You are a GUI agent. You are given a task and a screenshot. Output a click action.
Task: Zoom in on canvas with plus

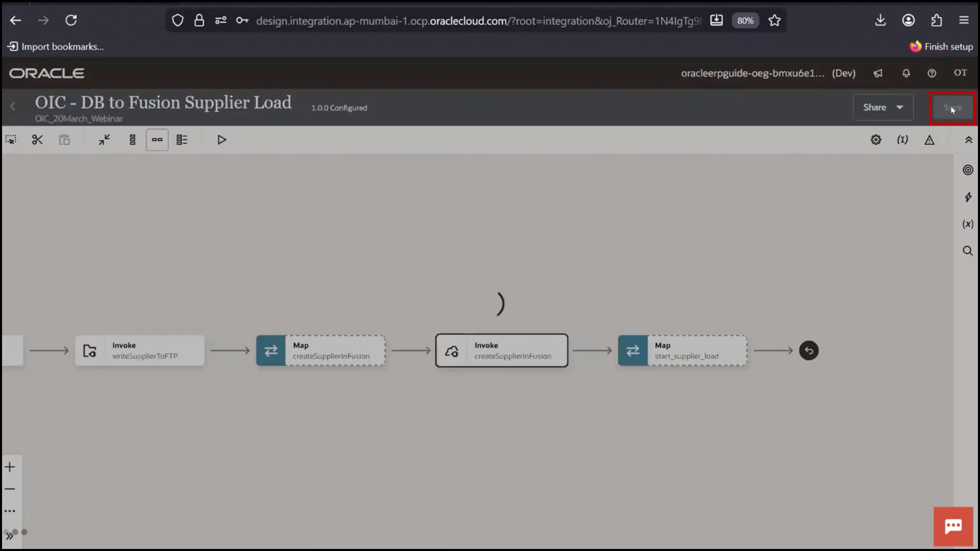[x=10, y=467]
